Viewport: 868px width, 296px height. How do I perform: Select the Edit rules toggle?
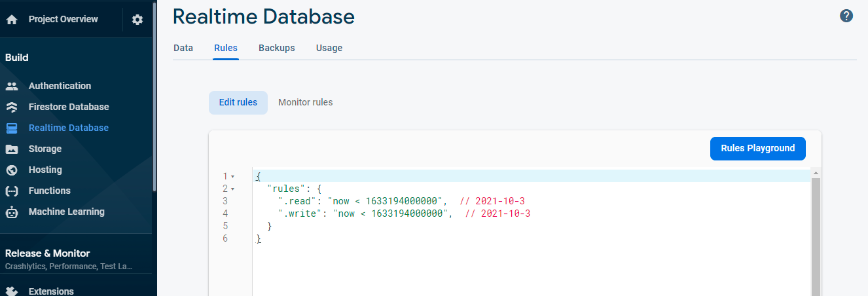tap(238, 102)
